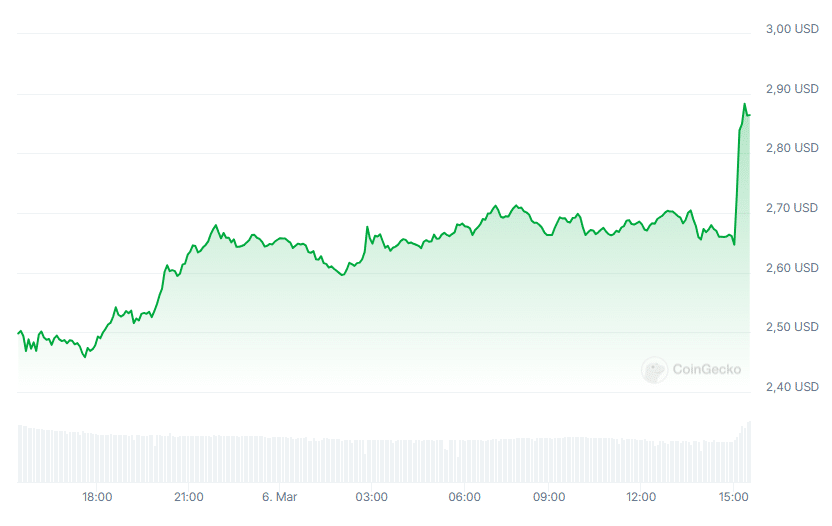The width and height of the screenshot is (832, 526).
Task: Click the 2,40 USD axis label
Action: pos(792,387)
